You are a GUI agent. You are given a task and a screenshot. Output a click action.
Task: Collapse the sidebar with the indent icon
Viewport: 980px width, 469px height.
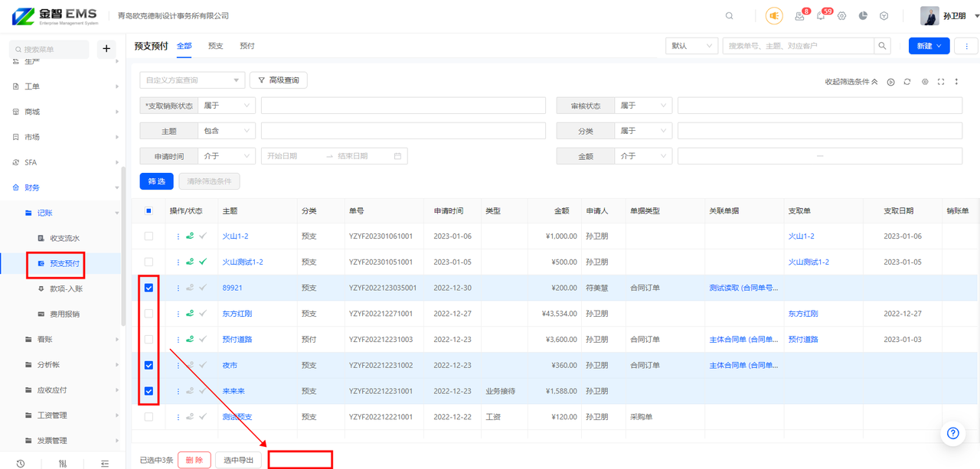(x=104, y=463)
